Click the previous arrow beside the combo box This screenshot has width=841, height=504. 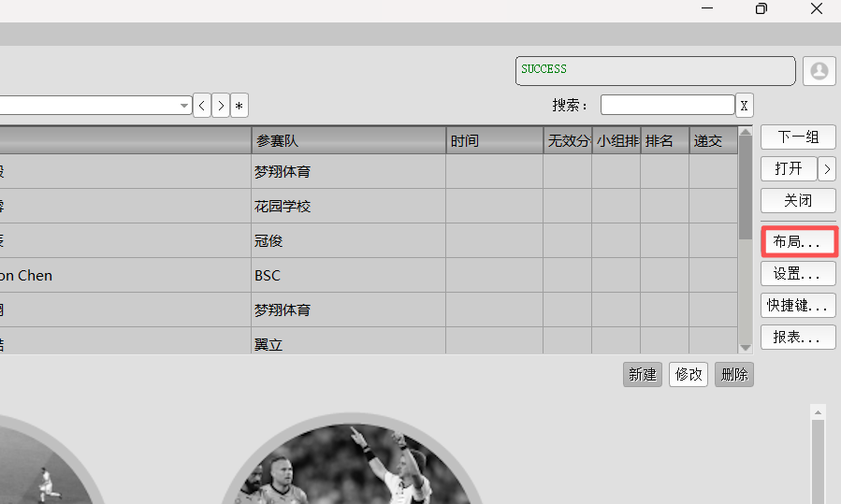click(202, 106)
